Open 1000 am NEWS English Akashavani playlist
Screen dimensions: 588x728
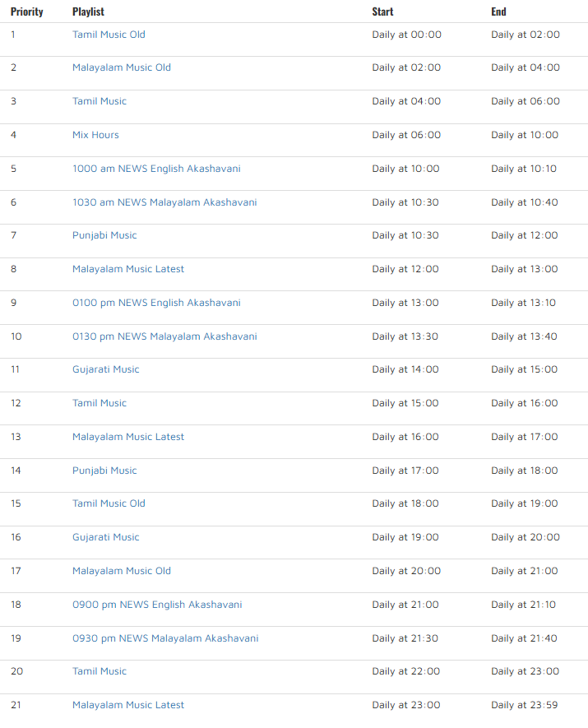click(x=156, y=169)
